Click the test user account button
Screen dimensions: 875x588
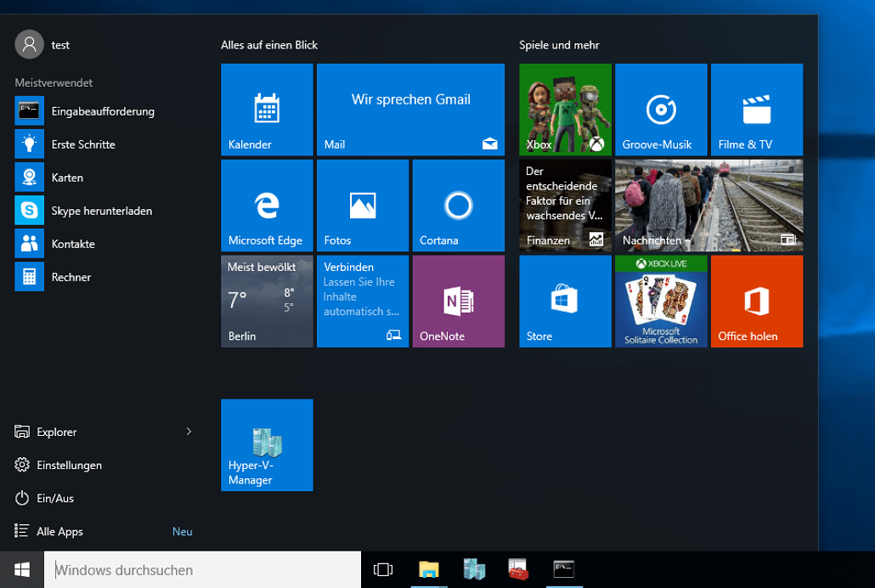[x=42, y=44]
